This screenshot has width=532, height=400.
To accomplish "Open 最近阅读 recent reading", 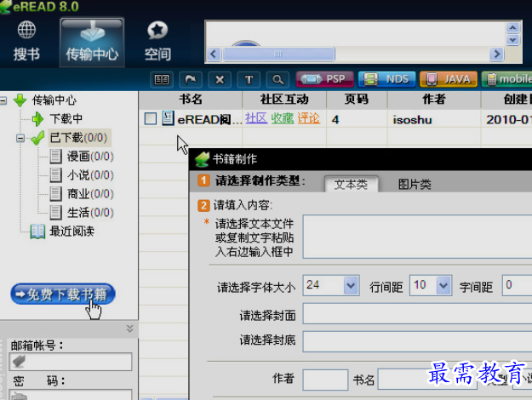I will click(x=72, y=231).
